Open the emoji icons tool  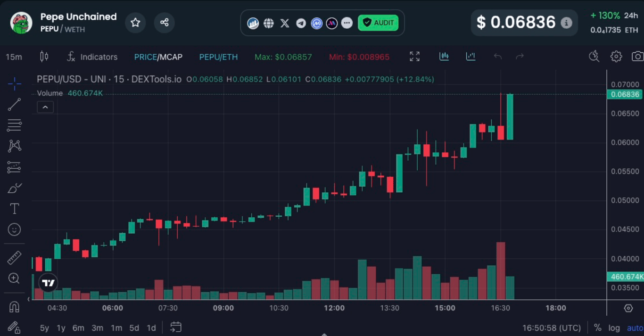[x=14, y=229]
